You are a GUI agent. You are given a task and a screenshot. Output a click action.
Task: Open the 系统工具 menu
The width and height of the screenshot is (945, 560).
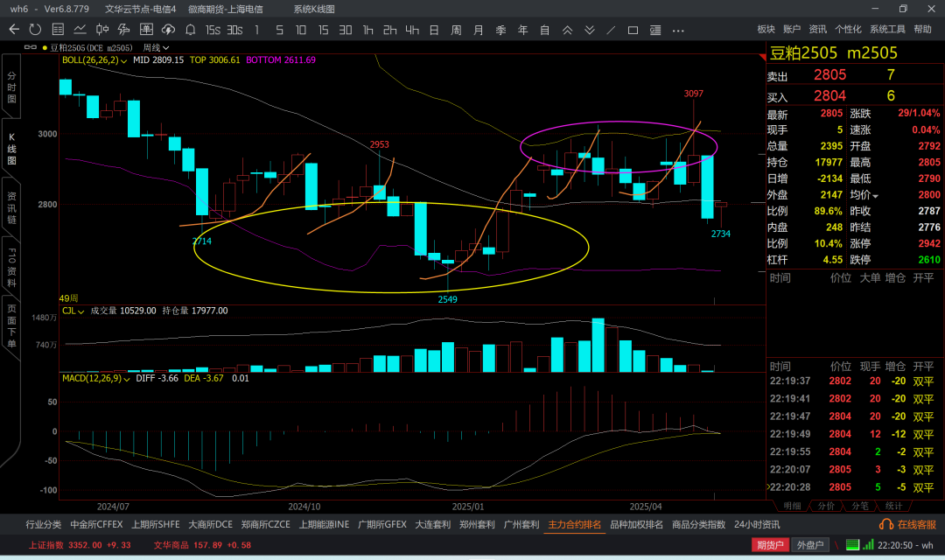coord(888,29)
